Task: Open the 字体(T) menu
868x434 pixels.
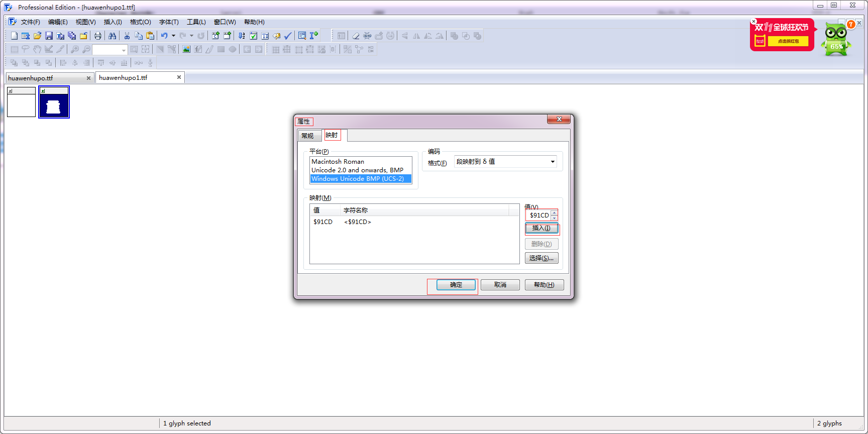Action: (x=169, y=22)
